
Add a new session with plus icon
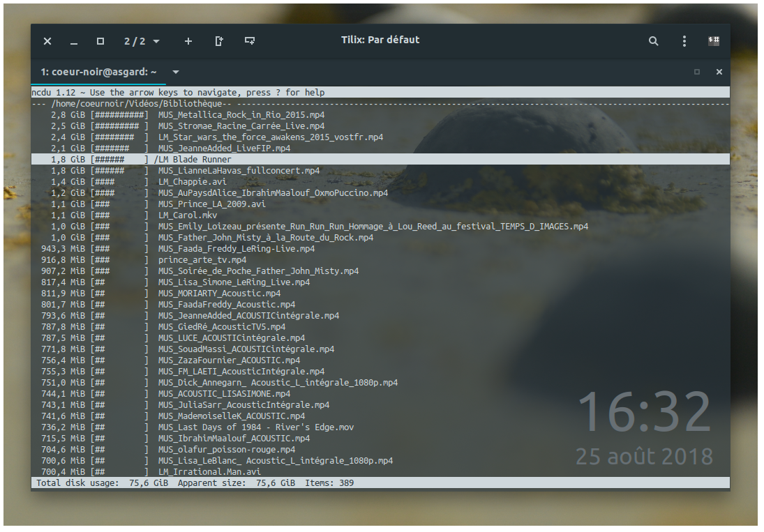pos(188,41)
